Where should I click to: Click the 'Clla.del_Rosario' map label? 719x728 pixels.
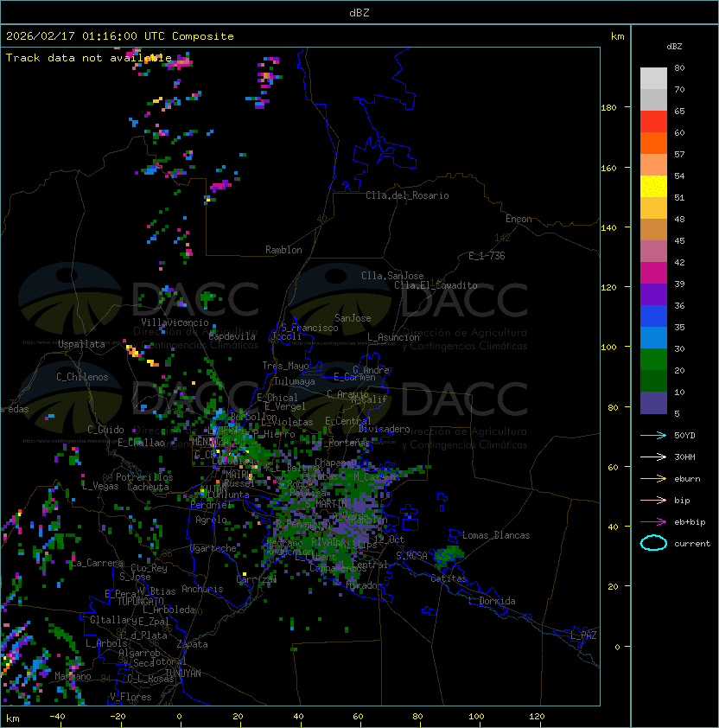click(407, 195)
